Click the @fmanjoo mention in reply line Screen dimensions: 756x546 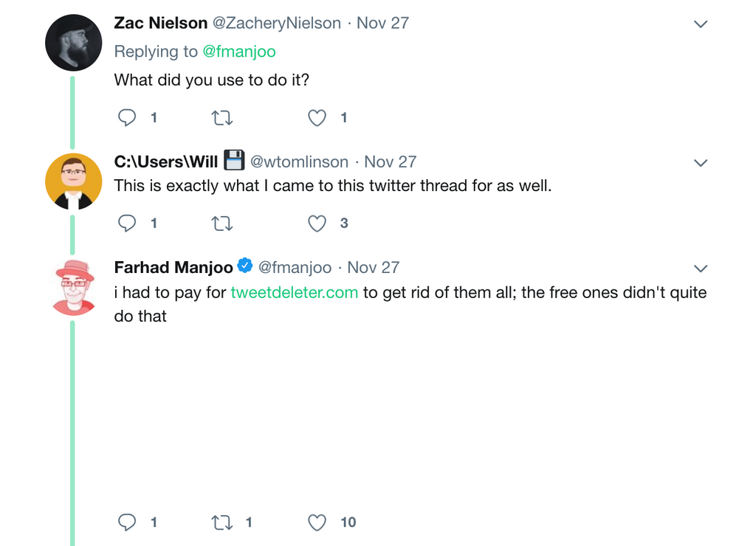tap(238, 52)
